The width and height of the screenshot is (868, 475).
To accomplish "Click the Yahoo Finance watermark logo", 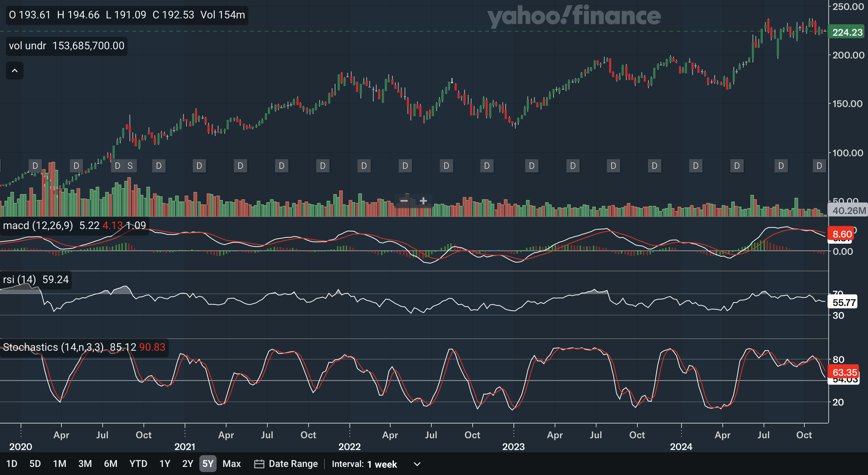I will tap(574, 16).
